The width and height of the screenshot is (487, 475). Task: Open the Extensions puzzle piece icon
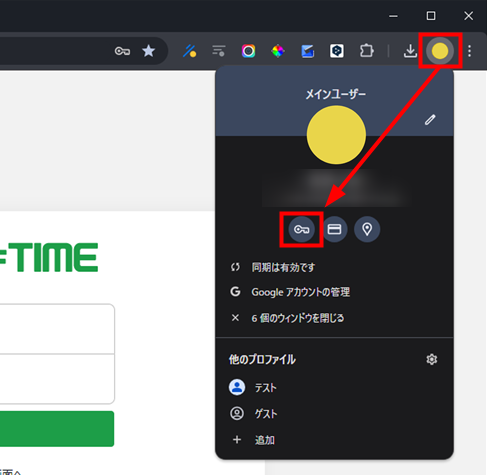point(366,51)
